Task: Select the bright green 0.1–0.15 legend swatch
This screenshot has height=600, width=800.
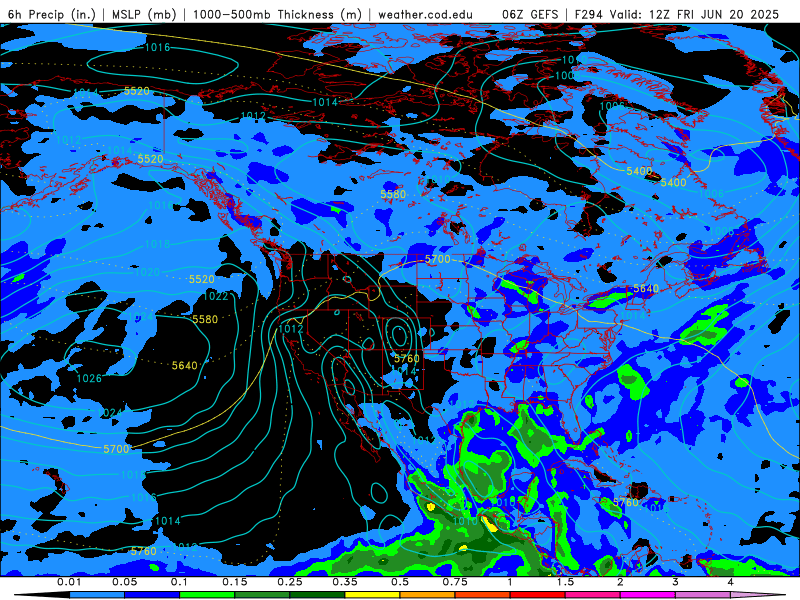Action: click(x=207, y=595)
